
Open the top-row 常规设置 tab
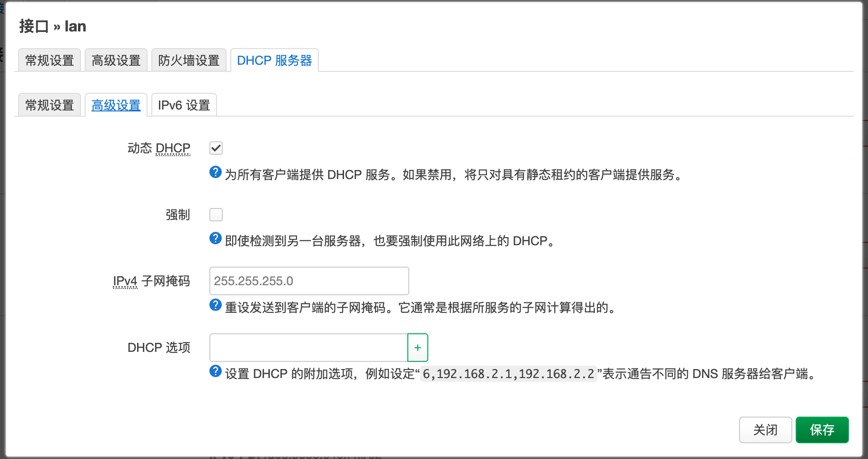[x=49, y=60]
